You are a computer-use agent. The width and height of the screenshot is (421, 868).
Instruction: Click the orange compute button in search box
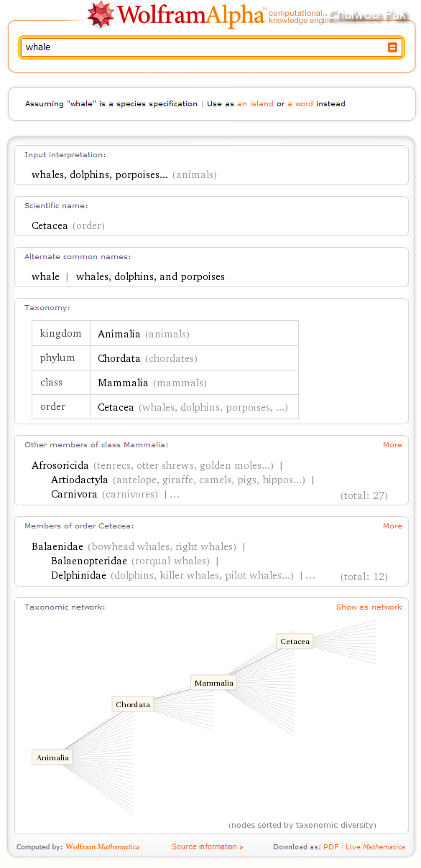[x=392, y=47]
